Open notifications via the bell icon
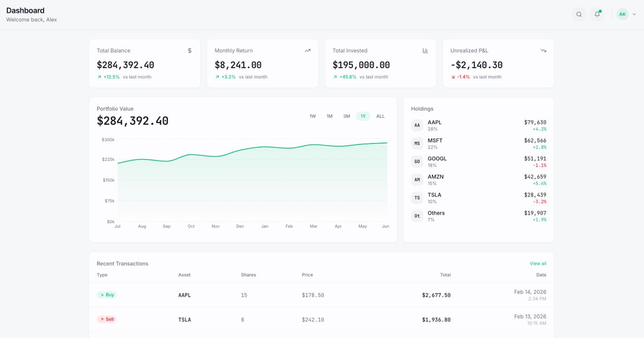644x338 pixels. pos(597,14)
